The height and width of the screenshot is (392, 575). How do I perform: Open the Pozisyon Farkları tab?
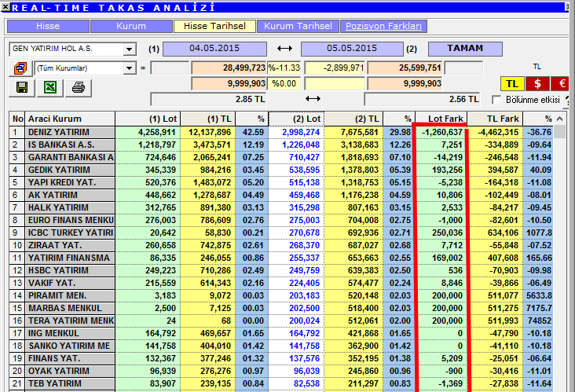(383, 26)
